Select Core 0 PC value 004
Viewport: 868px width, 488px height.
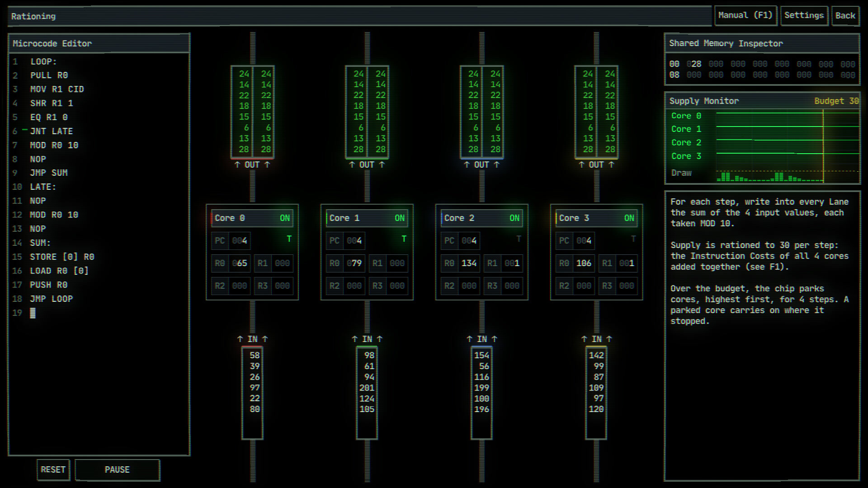(240, 241)
